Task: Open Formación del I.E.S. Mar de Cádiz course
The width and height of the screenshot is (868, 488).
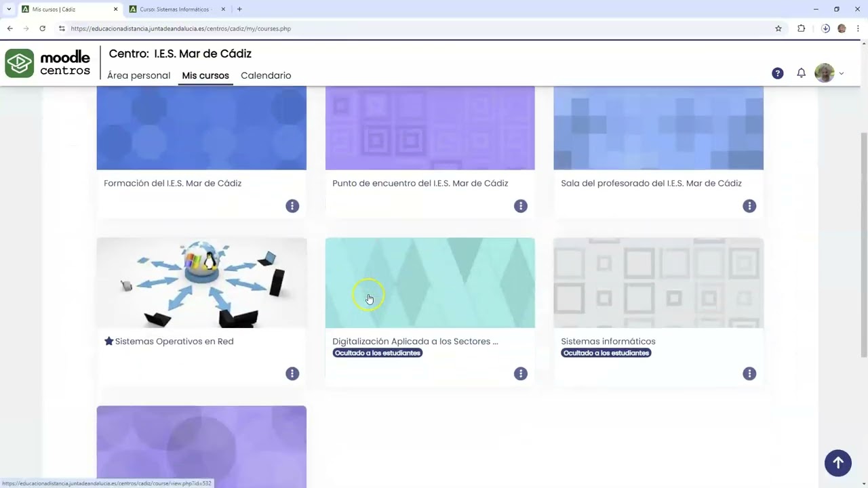Action: (x=172, y=183)
